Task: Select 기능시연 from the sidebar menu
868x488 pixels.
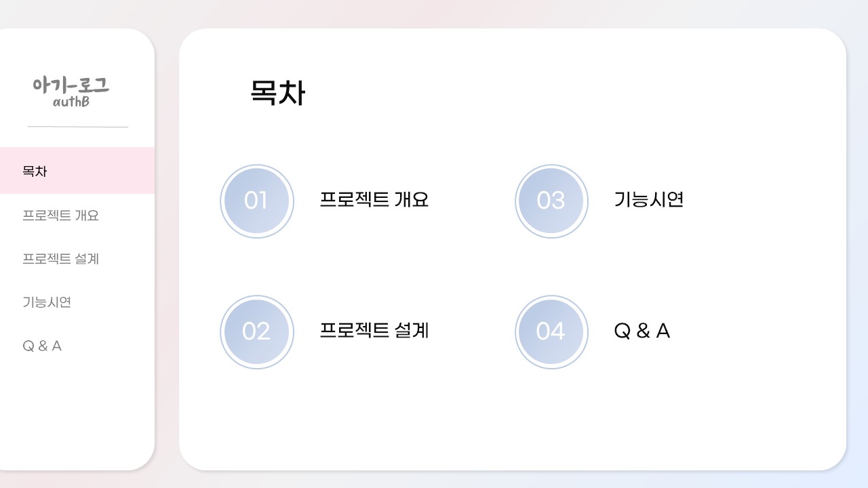Action: [x=47, y=302]
